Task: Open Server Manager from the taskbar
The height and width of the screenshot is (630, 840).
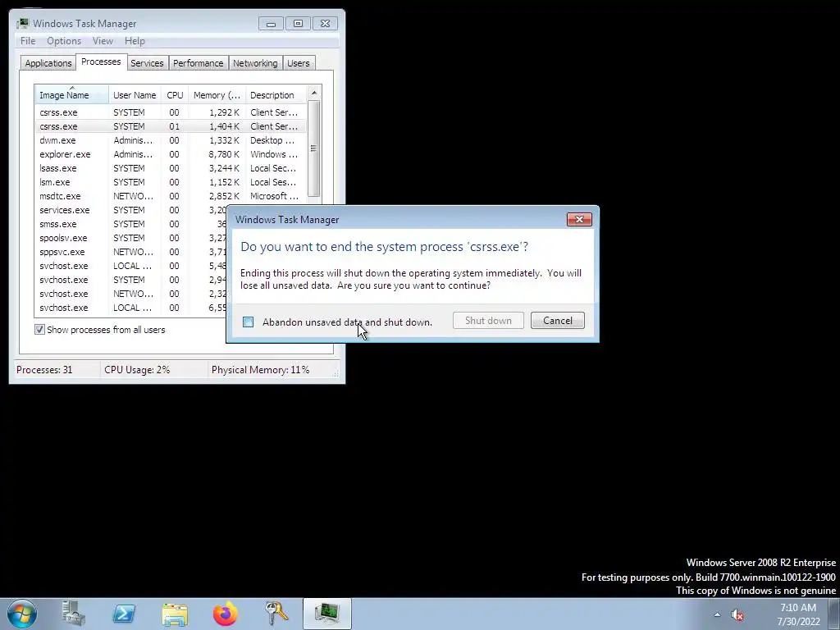Action: (73, 614)
